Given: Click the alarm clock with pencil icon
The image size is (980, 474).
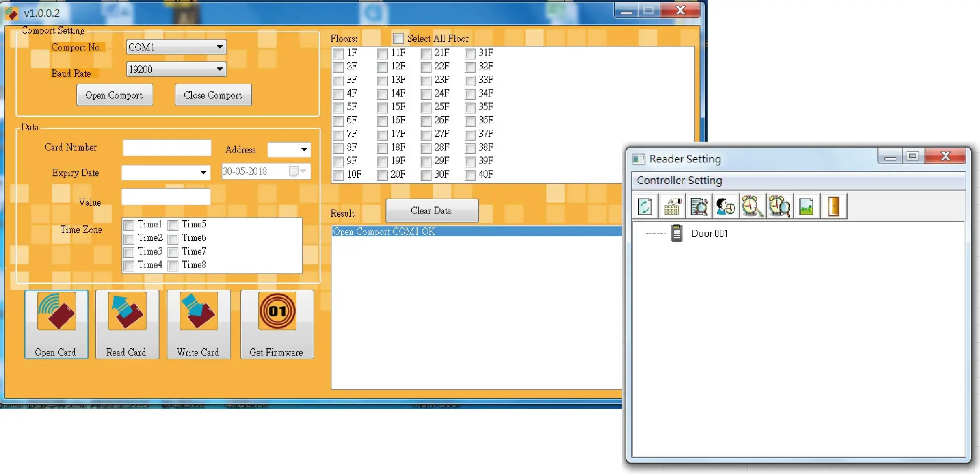Looking at the screenshot, I should [x=752, y=207].
